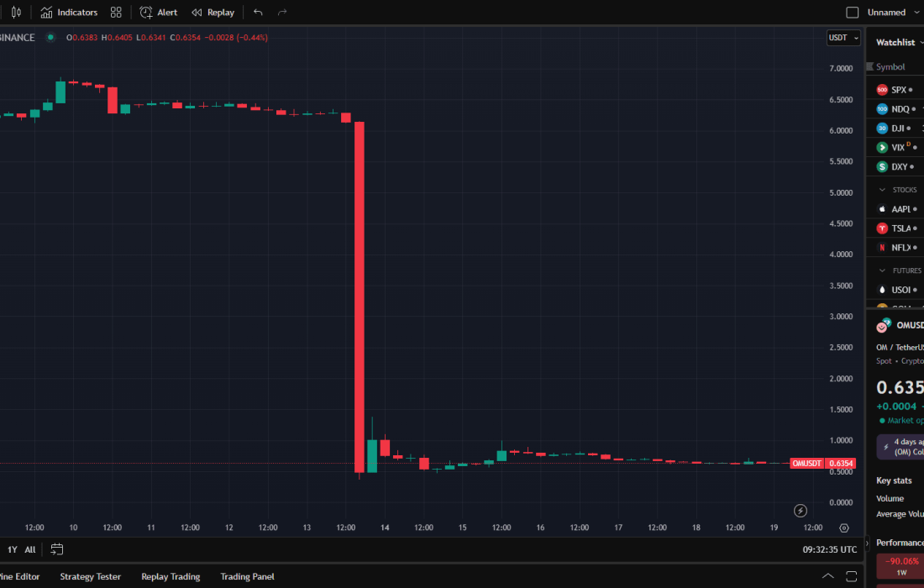The height and width of the screenshot is (588, 924).
Task: Select the candlestick chart style icon
Action: [16, 12]
